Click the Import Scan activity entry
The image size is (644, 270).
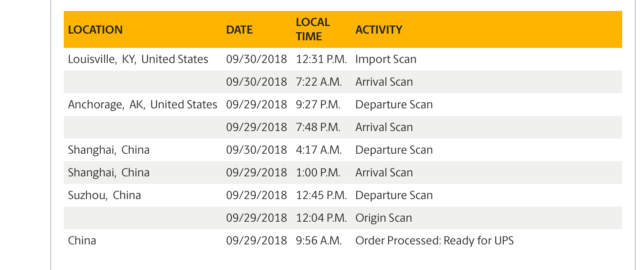point(386,59)
